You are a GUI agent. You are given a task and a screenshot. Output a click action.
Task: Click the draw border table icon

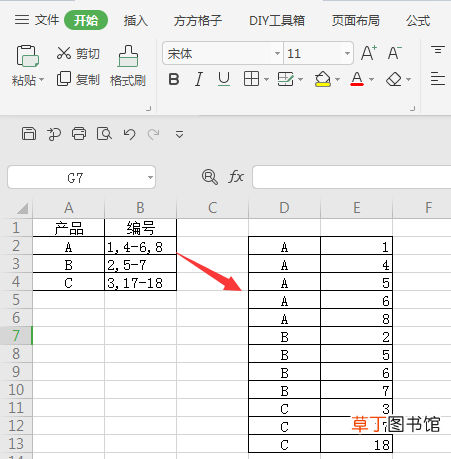point(285,79)
